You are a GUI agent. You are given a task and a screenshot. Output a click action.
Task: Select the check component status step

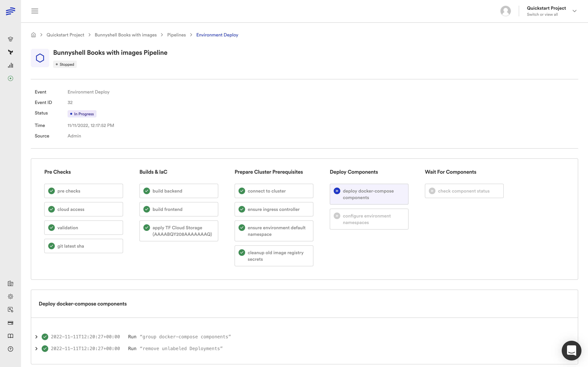point(464,191)
